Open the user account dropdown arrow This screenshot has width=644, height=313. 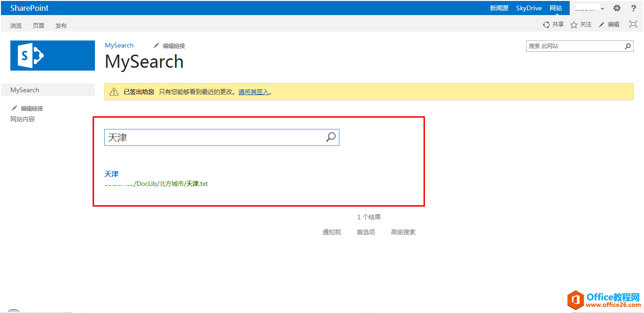(602, 8)
